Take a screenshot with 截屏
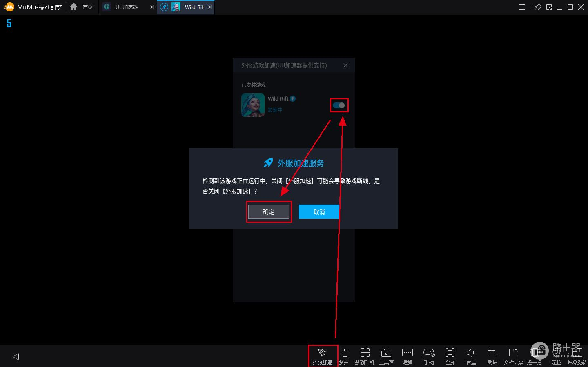588x367 pixels. (x=492, y=356)
